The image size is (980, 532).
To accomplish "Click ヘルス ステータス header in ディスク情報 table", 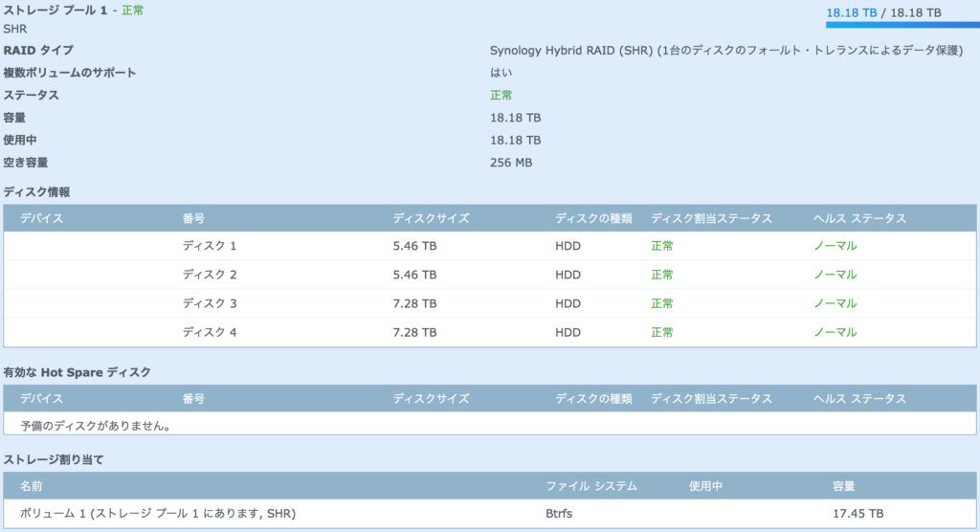I will [858, 218].
